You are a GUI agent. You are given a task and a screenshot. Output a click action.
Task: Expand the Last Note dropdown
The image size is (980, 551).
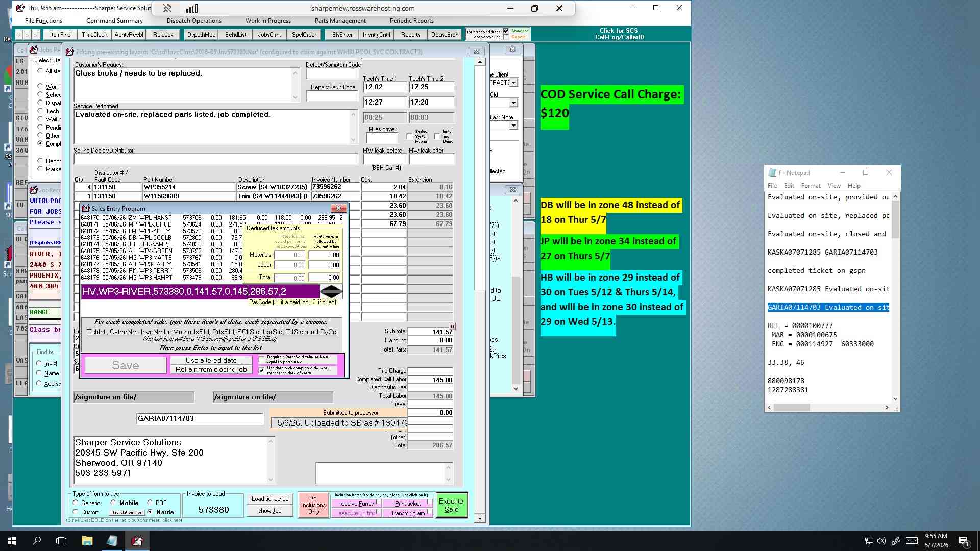pos(513,126)
